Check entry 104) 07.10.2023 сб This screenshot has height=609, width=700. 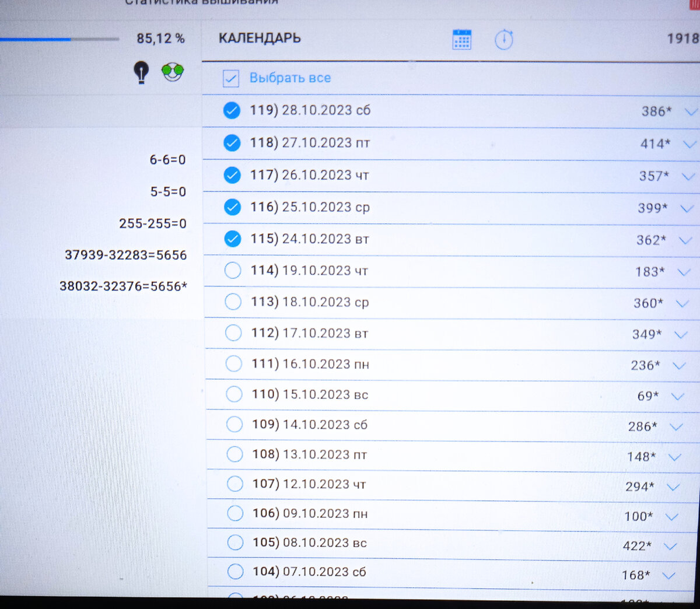click(235, 572)
